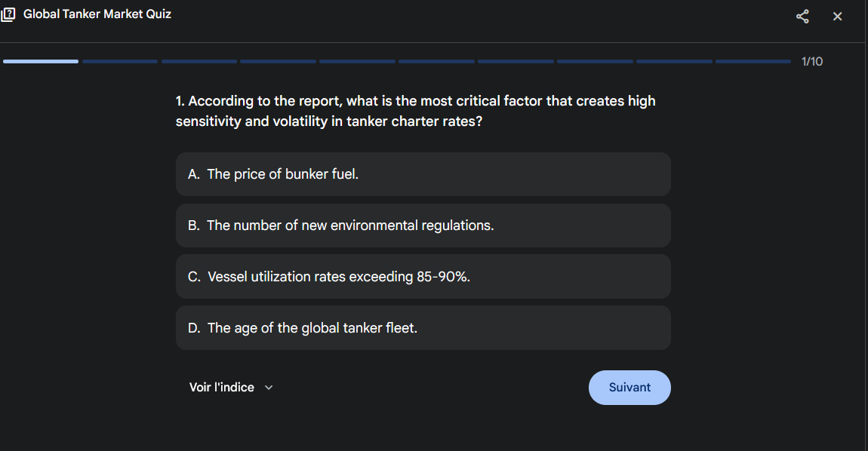Click the seventh progress bar segment
This screenshot has height=451, width=868.
click(x=516, y=61)
